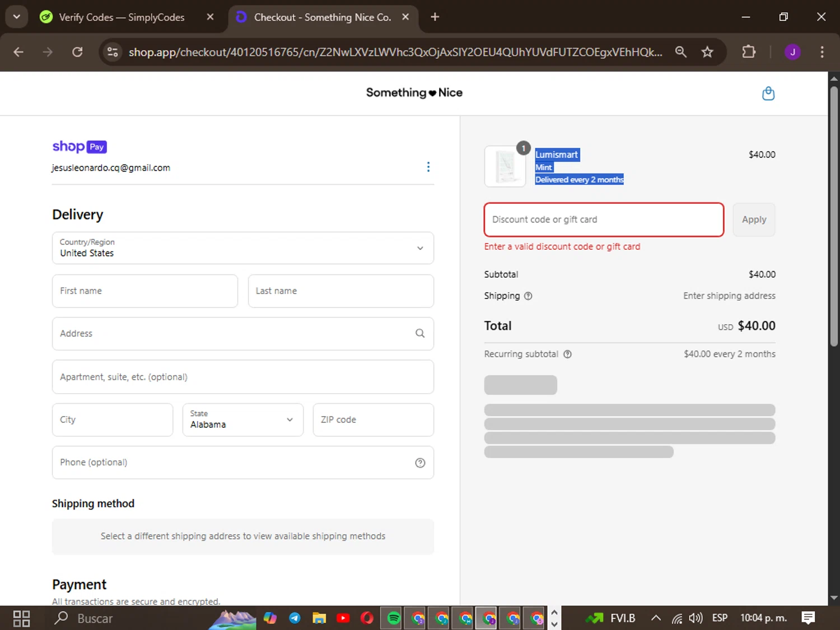Focus the Apartment, suite, etc. field
The height and width of the screenshot is (630, 840).
(x=243, y=377)
